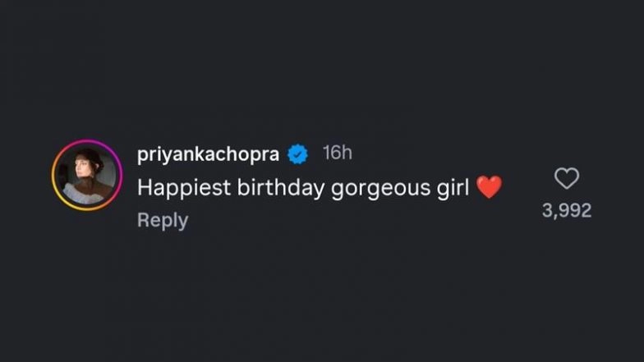Viewport: 644px width, 362px height.
Task: View the 3,992 likes count
Action: [x=567, y=211]
